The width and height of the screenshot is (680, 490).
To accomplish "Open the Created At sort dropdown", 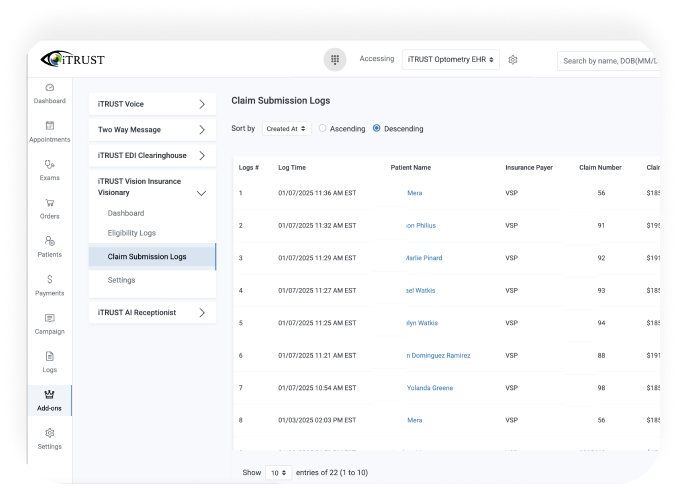I will [286, 129].
